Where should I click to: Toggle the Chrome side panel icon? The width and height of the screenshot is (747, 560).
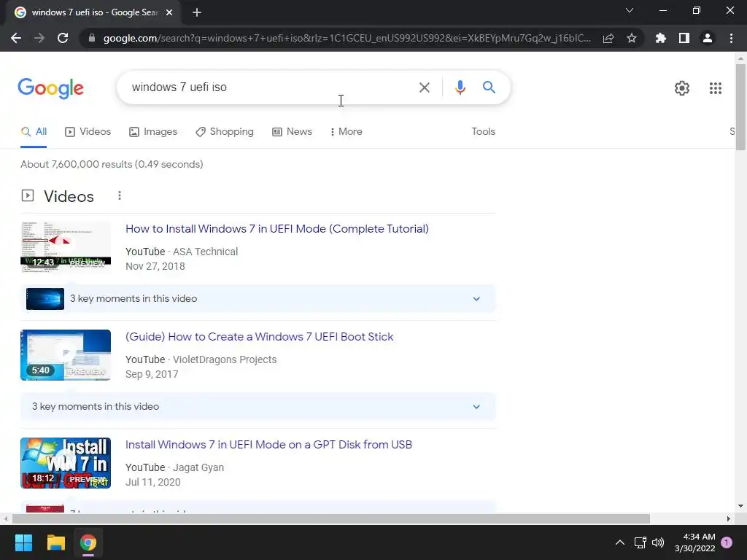click(x=684, y=38)
